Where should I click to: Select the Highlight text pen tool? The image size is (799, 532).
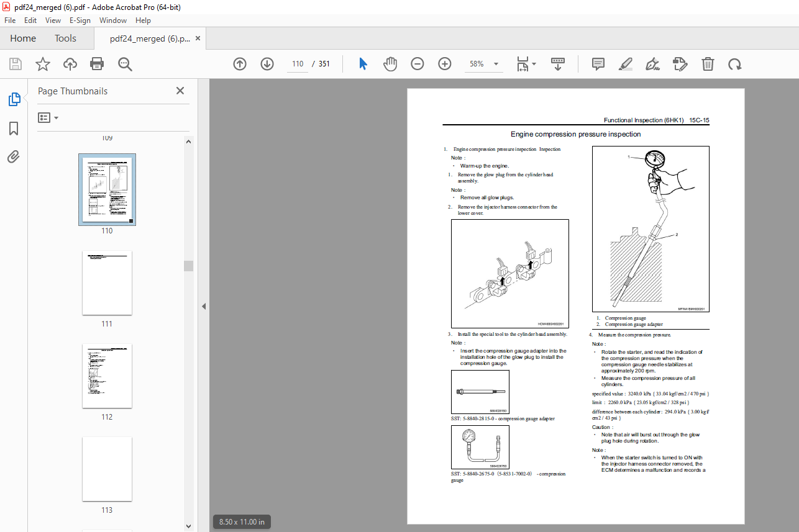pyautogui.click(x=626, y=64)
